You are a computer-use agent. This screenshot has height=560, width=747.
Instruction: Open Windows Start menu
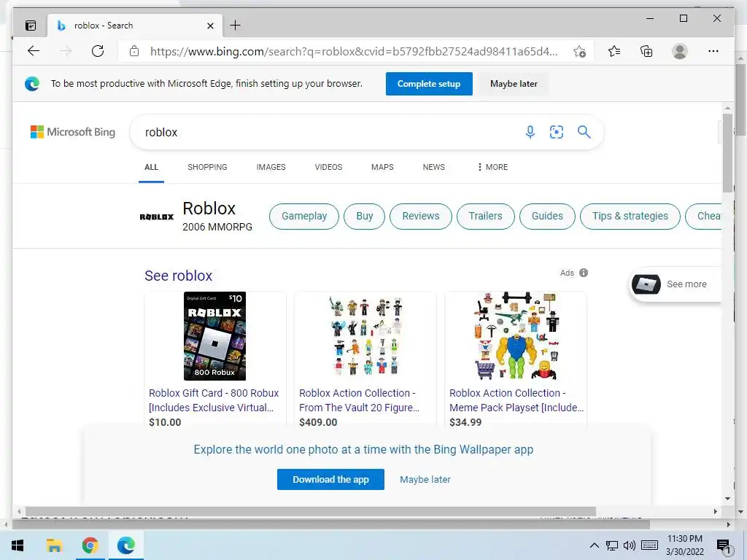[x=18, y=545]
